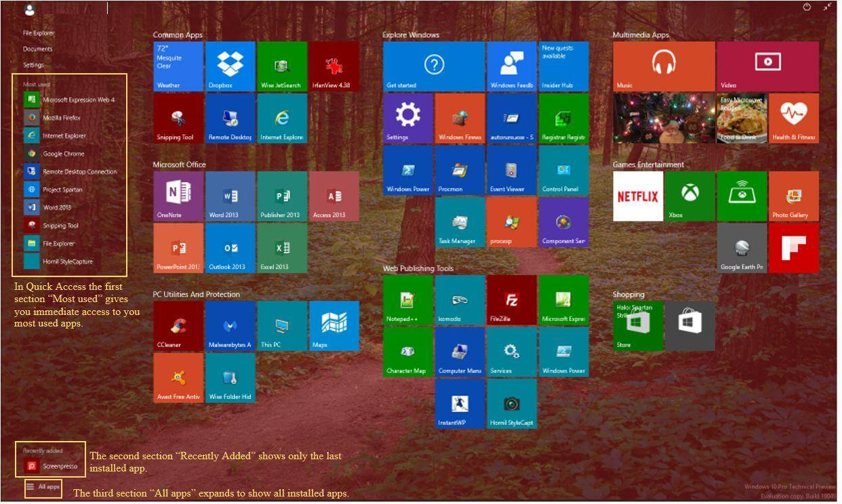Screen dimensions: 842x504
Task: Launch the Event Viewer tile
Action: (x=512, y=171)
